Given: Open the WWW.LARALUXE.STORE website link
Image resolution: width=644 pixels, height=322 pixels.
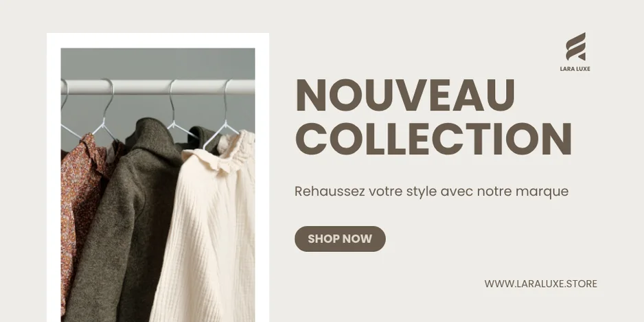Looking at the screenshot, I should 540,284.
